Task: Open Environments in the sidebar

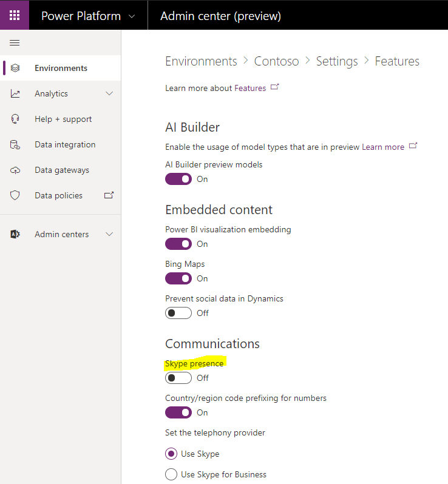Action: pyautogui.click(x=61, y=68)
